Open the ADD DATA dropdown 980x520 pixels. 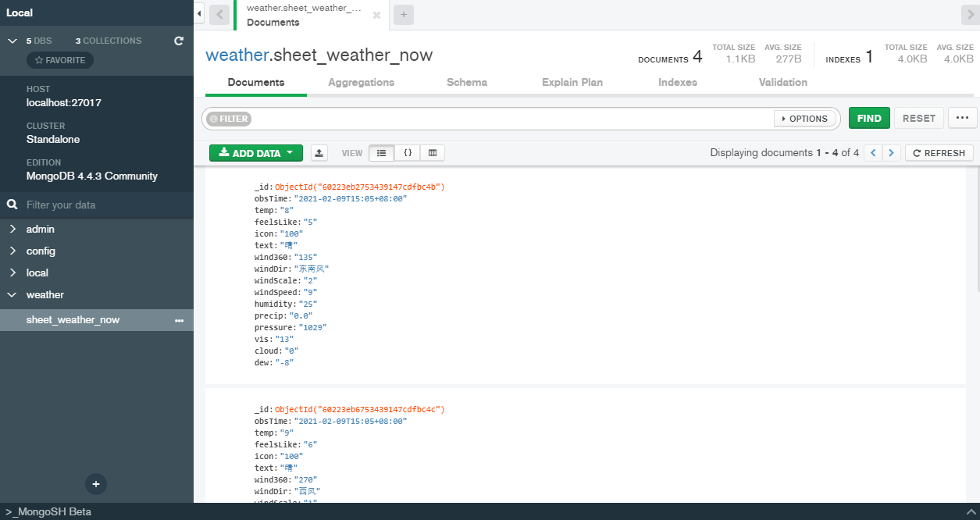tap(256, 153)
